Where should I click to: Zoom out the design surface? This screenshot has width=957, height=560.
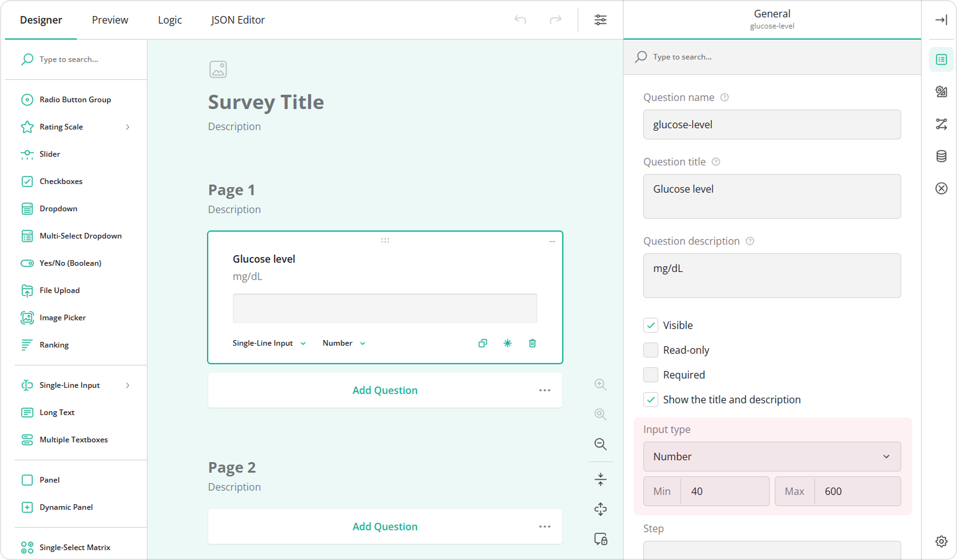point(600,444)
